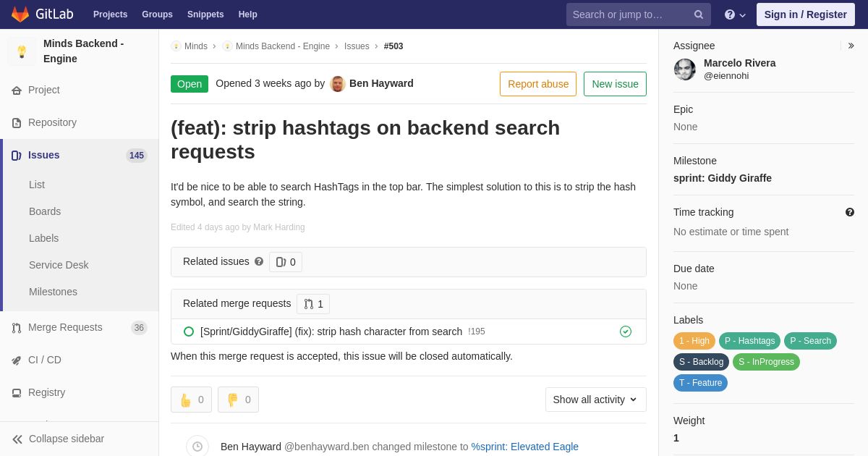Click the Minds group avatar in breadcrumb
This screenshot has height=456, width=868.
[176, 46]
